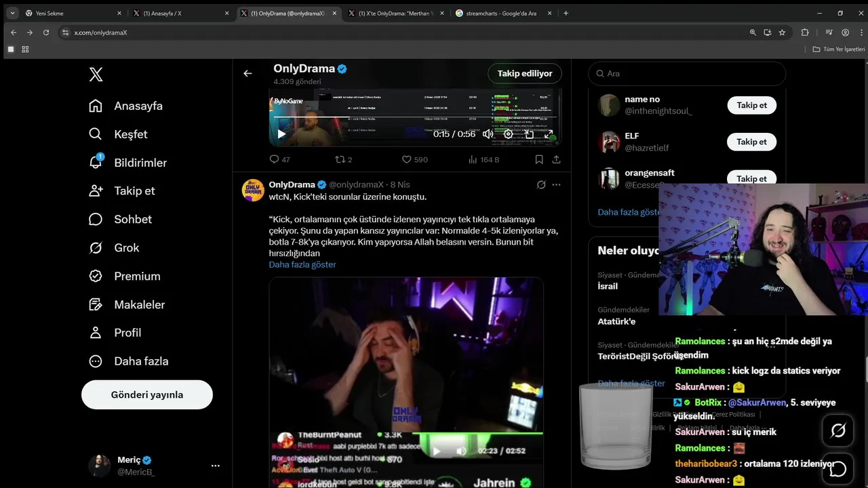Switch to X'te OnlyDrama Merthan tab
Image resolution: width=868 pixels, height=488 pixels.
coord(396,13)
